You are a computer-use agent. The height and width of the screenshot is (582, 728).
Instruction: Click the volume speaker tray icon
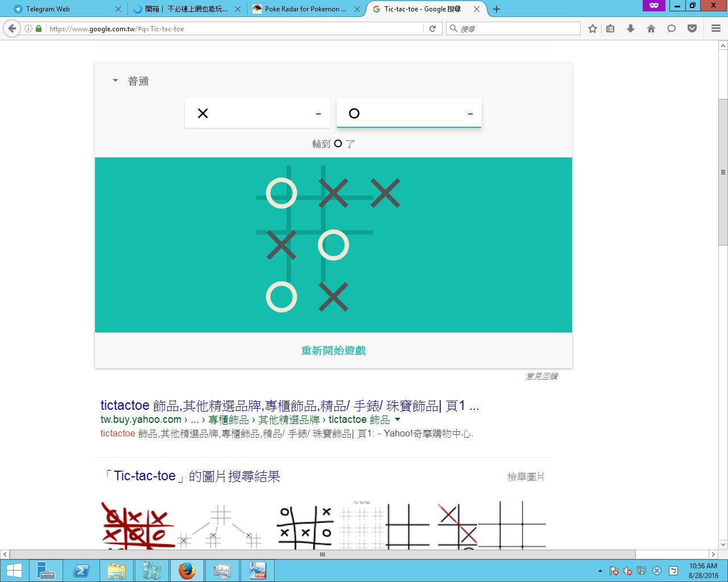[x=628, y=571]
